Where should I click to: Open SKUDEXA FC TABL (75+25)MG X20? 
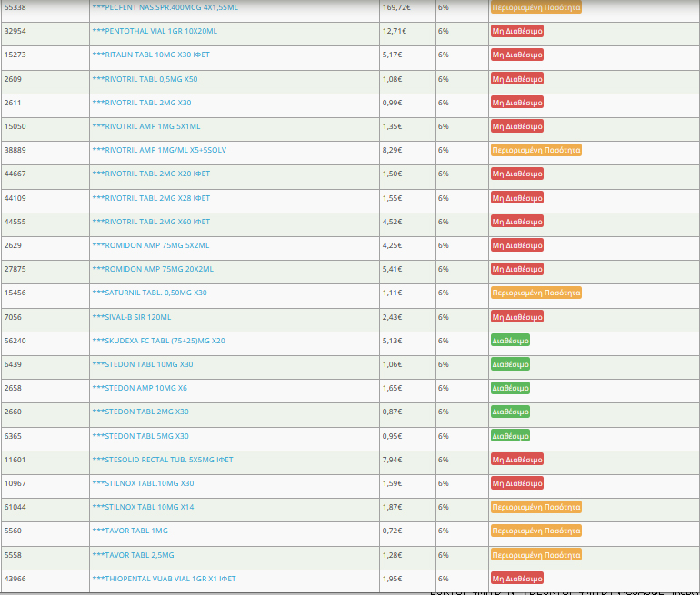(x=158, y=341)
